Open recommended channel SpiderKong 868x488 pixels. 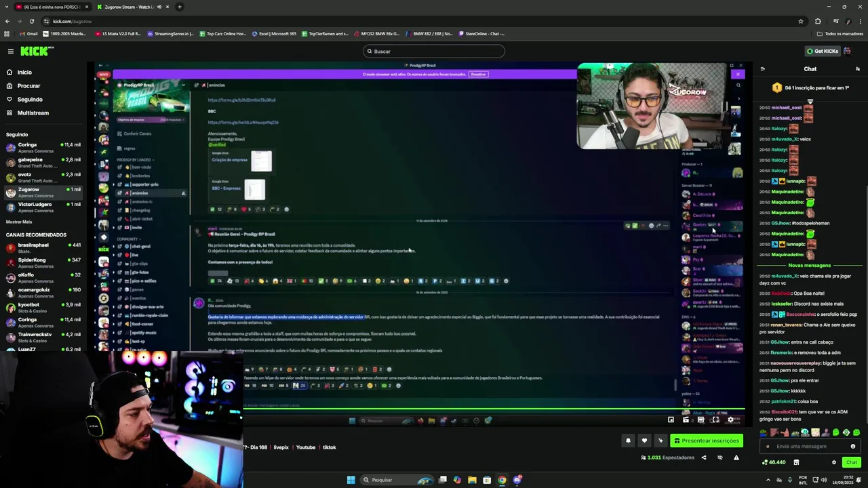(x=43, y=262)
